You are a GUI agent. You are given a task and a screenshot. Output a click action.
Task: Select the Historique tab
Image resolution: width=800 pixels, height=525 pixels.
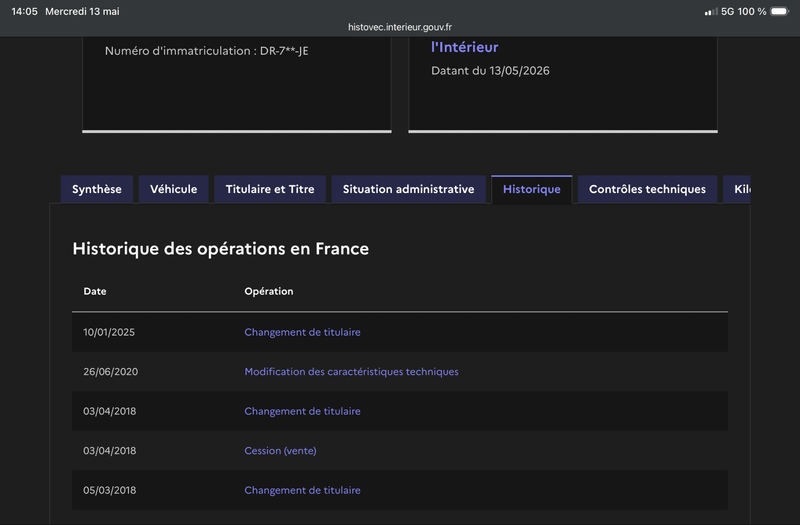click(532, 189)
